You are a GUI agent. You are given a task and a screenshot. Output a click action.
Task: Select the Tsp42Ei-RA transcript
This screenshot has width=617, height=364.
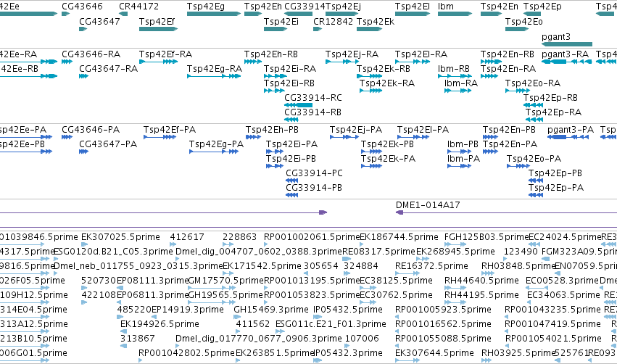(275, 76)
